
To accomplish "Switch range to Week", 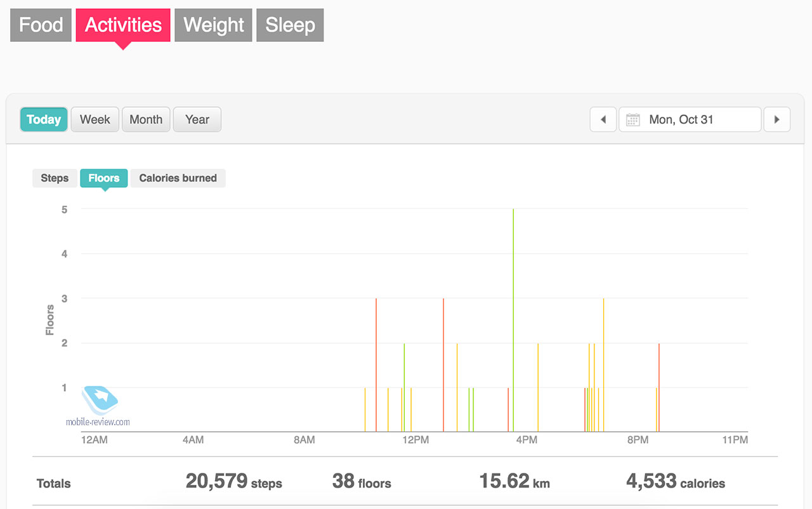I will tap(95, 119).
